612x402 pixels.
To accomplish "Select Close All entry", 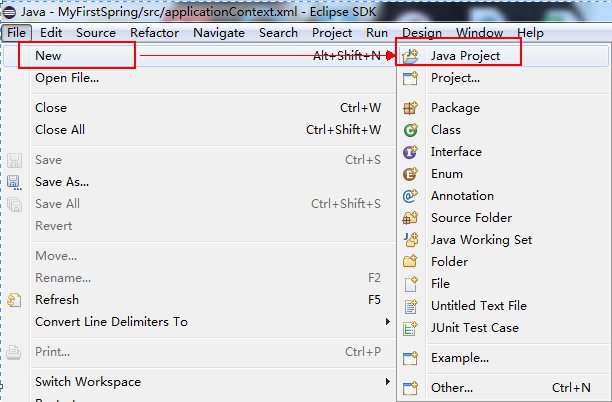I will (199, 130).
